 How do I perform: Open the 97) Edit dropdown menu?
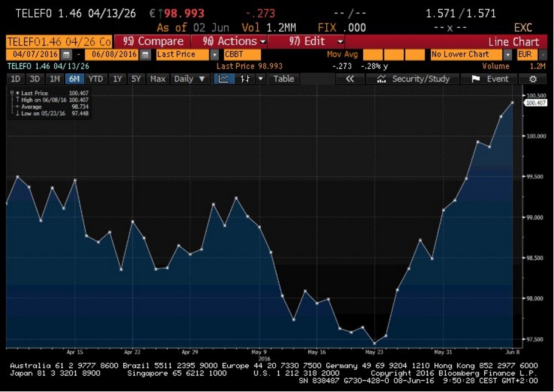[306, 41]
